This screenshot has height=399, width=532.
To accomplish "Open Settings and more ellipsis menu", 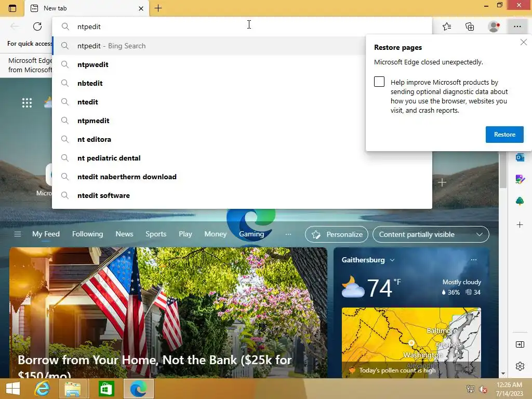I will tap(517, 26).
